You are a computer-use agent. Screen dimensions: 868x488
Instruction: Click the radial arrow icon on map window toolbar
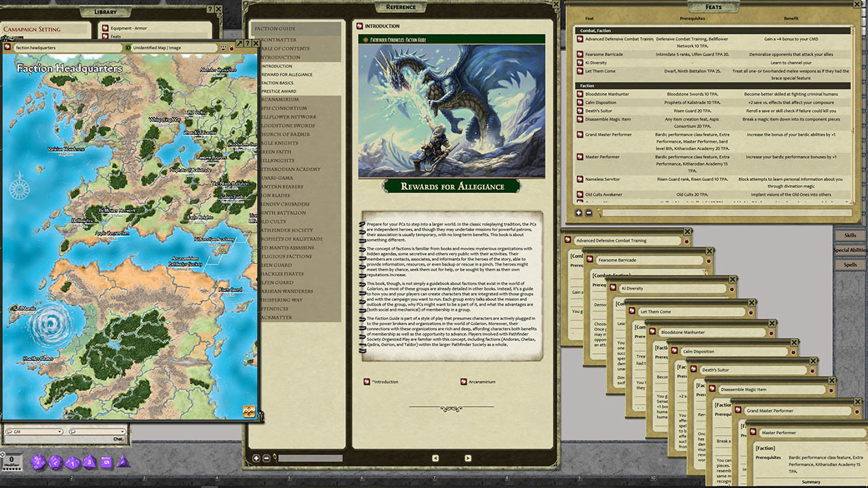(x=241, y=42)
